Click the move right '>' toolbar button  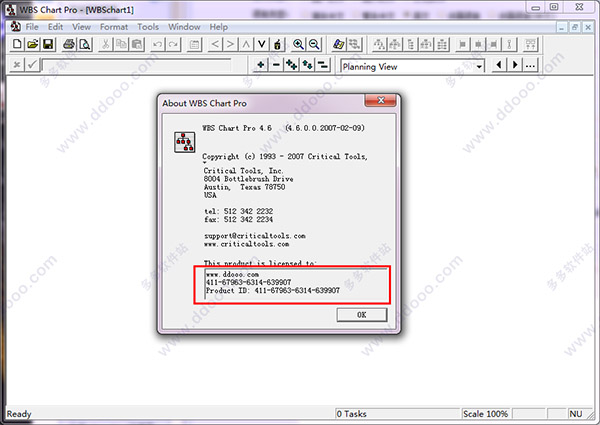pos(230,44)
